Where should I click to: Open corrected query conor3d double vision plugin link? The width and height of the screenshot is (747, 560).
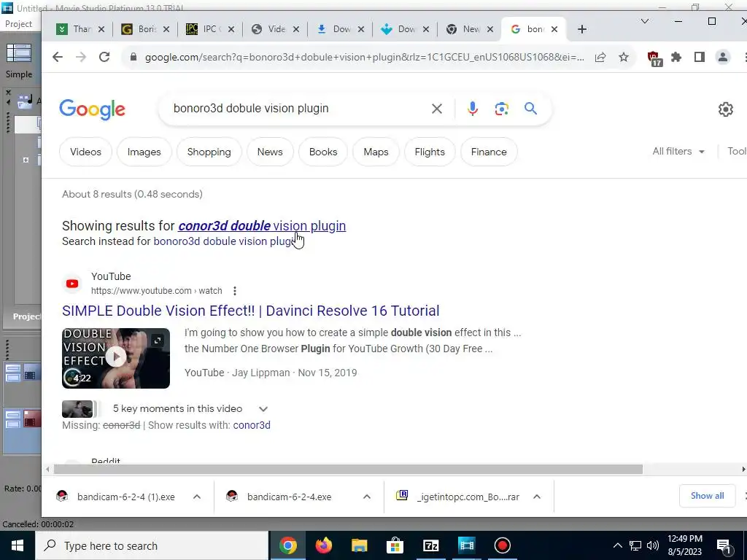[262, 226]
